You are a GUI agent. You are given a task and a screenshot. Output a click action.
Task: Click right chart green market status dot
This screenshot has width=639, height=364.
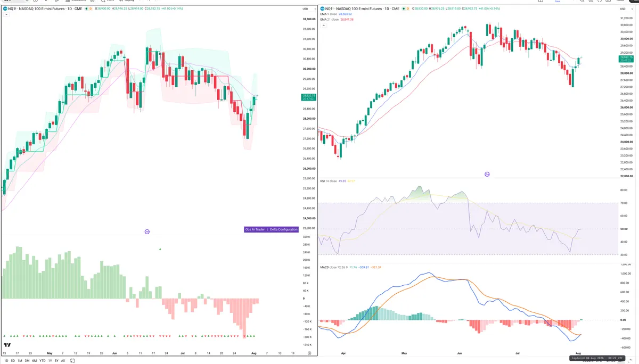[404, 9]
